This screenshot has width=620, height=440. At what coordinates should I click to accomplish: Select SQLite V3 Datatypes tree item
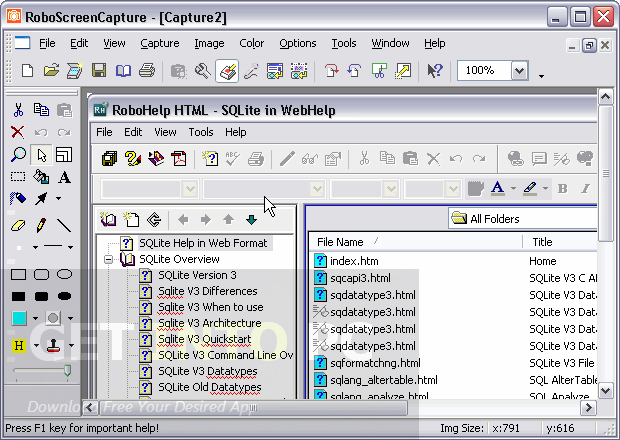click(208, 371)
